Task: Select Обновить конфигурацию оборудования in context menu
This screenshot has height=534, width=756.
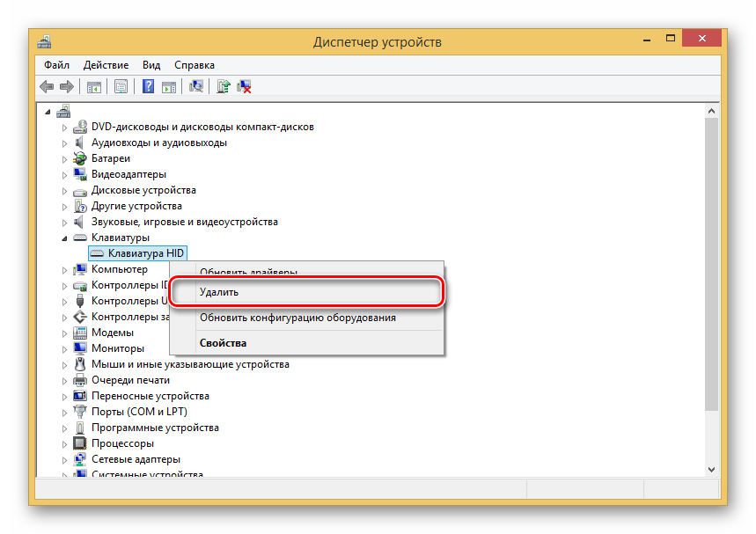Action: click(297, 318)
